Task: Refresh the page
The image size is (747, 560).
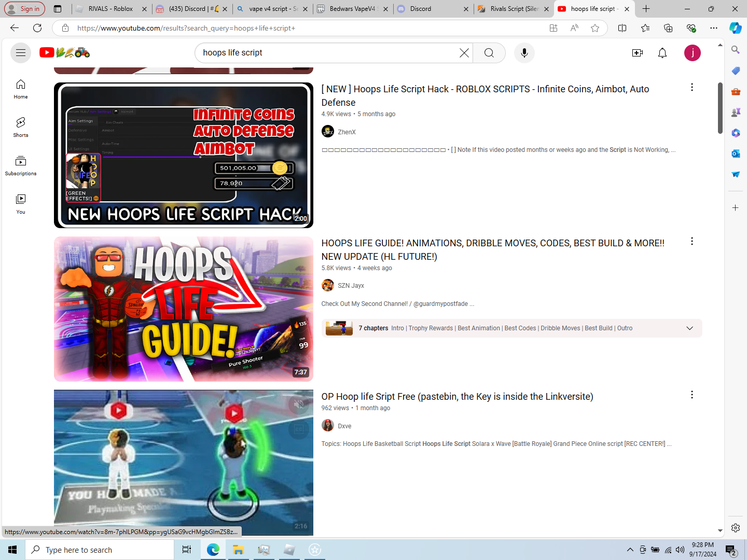Action: pyautogui.click(x=37, y=28)
